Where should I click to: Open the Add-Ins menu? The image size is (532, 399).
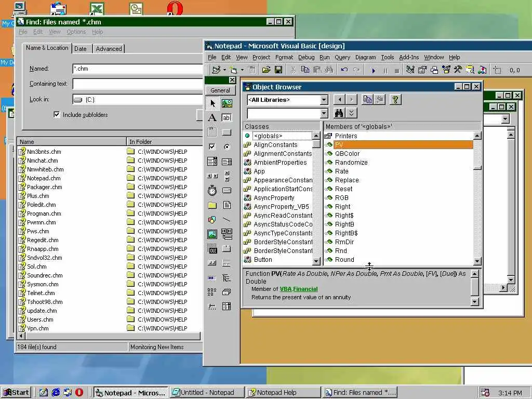point(409,57)
